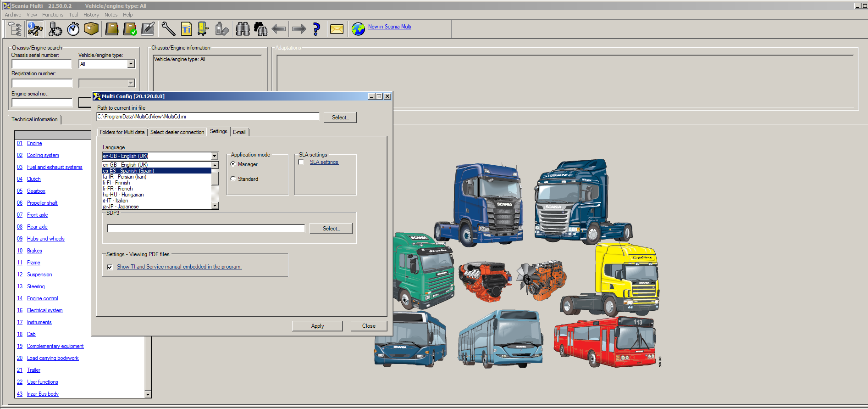Choose fa-IR Persian (Iran) language option
Screen dimensions: 868x409
pos(156,177)
